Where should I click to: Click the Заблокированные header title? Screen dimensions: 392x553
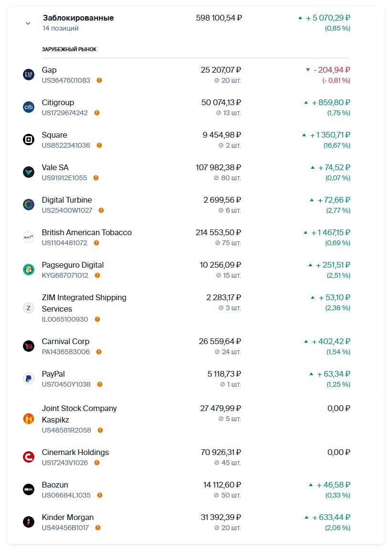click(78, 18)
